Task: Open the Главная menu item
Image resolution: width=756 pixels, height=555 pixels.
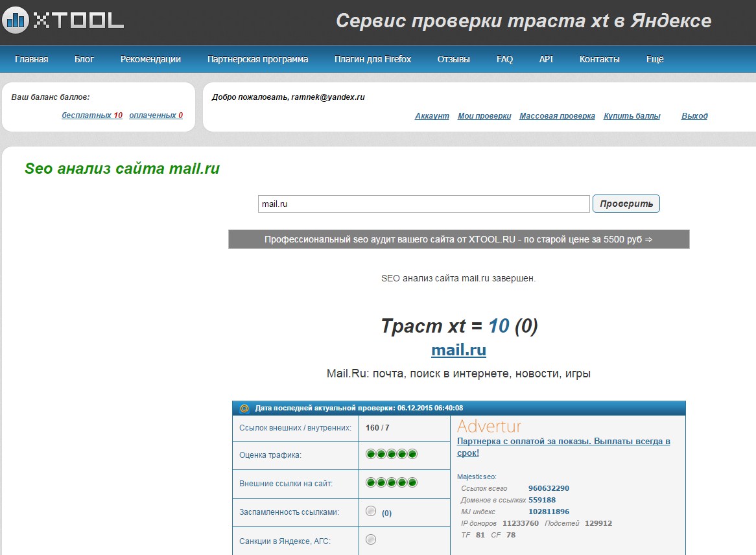Action: pos(31,59)
